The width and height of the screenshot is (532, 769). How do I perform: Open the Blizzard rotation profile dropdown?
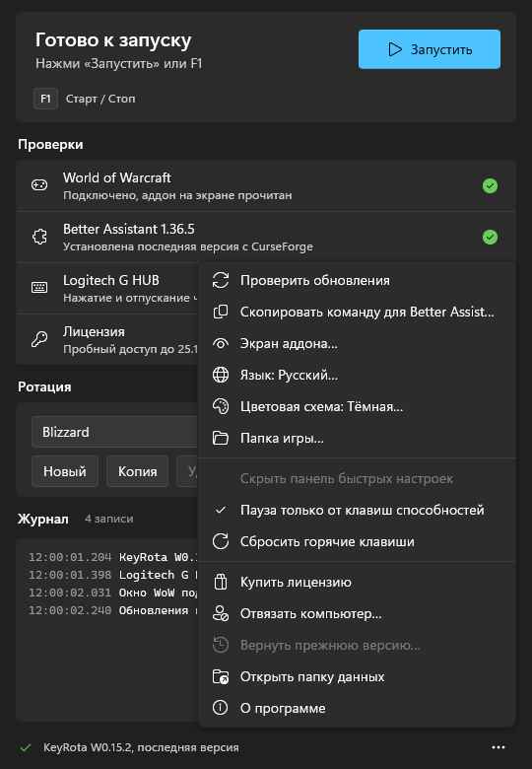[x=115, y=432]
